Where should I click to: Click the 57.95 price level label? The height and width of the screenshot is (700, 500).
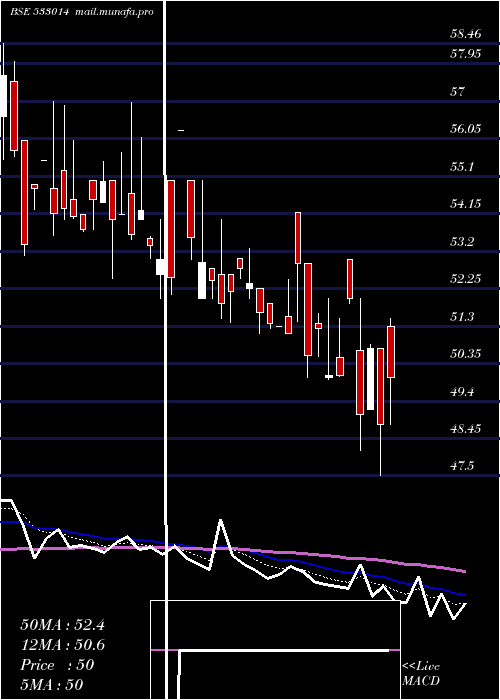click(466, 54)
